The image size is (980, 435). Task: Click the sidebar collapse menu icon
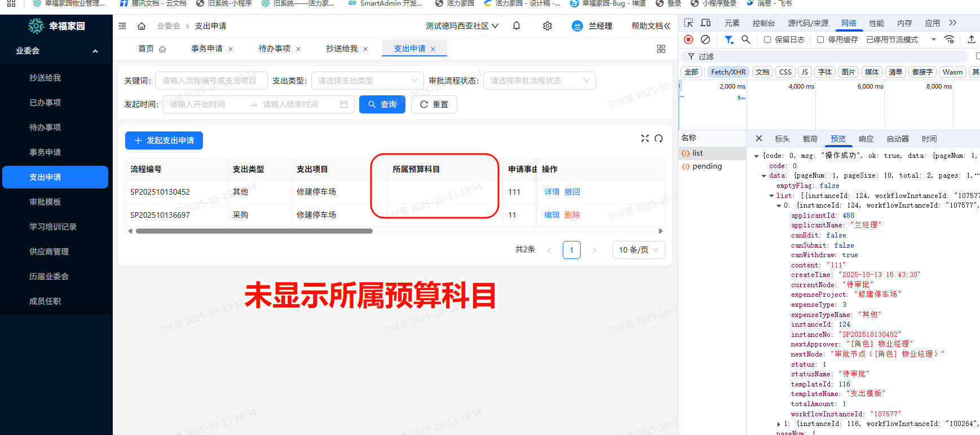(x=122, y=26)
